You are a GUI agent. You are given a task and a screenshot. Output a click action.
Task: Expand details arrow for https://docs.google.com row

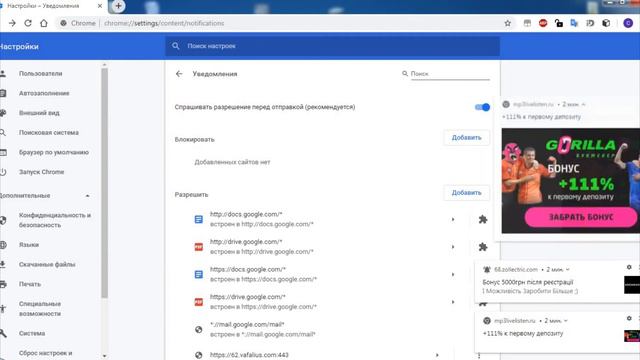pyautogui.click(x=453, y=274)
